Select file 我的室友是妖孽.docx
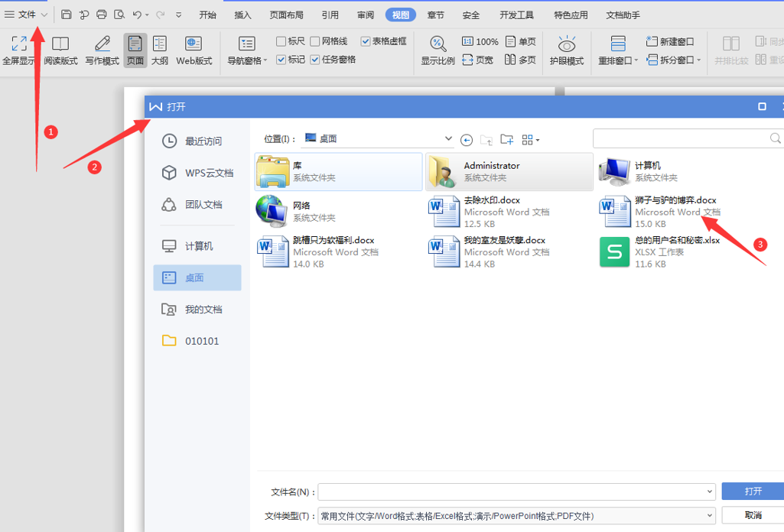 coord(489,251)
